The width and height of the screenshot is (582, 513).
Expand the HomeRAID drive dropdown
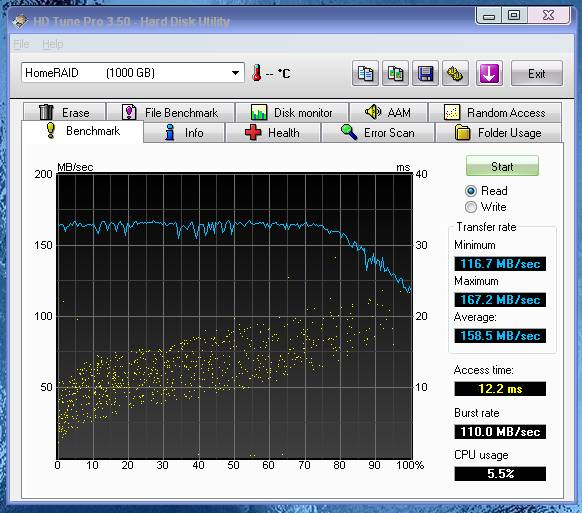(x=235, y=73)
